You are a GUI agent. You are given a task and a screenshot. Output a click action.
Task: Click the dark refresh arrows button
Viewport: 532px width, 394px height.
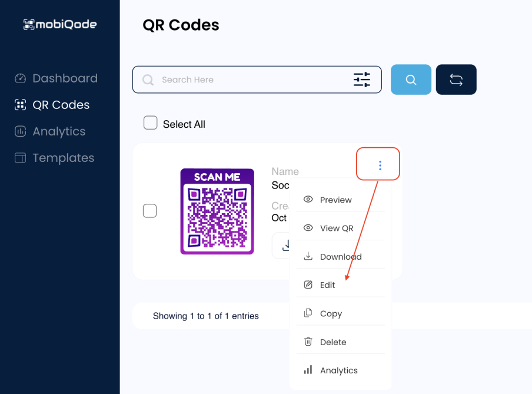coord(456,80)
